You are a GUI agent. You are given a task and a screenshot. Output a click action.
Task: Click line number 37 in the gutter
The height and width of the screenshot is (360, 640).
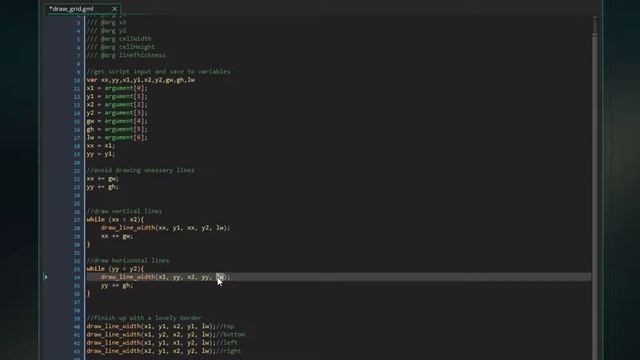pos(77,302)
